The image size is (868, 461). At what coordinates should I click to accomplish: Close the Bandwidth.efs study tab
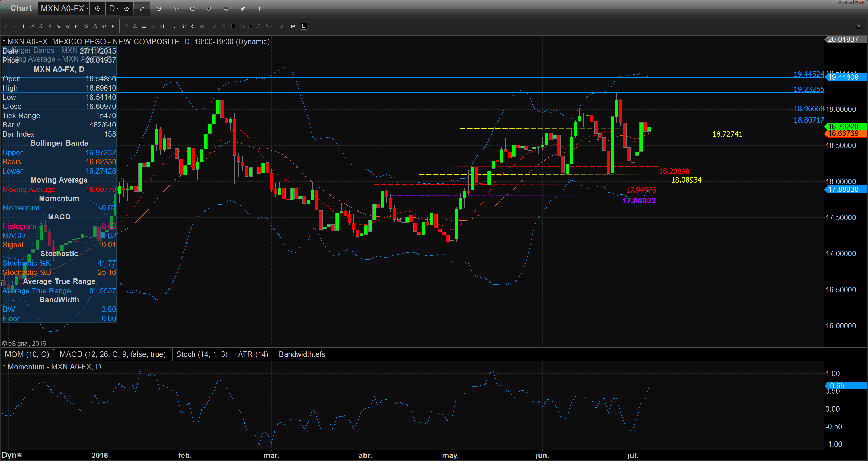[330, 350]
